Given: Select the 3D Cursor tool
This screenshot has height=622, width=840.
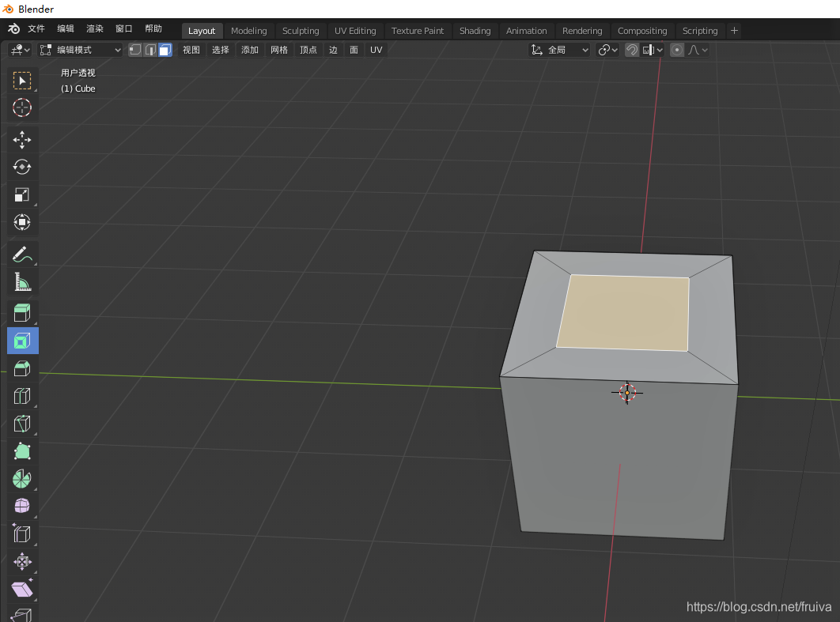Looking at the screenshot, I should (22, 107).
